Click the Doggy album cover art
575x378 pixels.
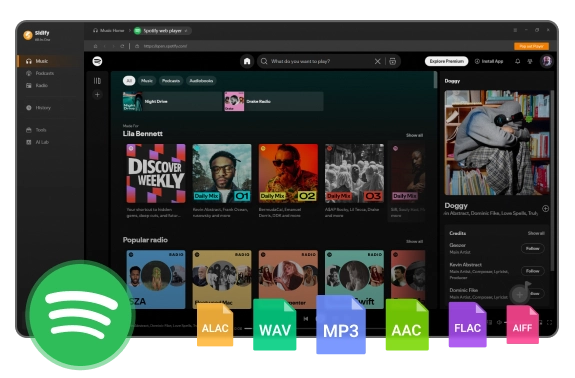(x=497, y=143)
